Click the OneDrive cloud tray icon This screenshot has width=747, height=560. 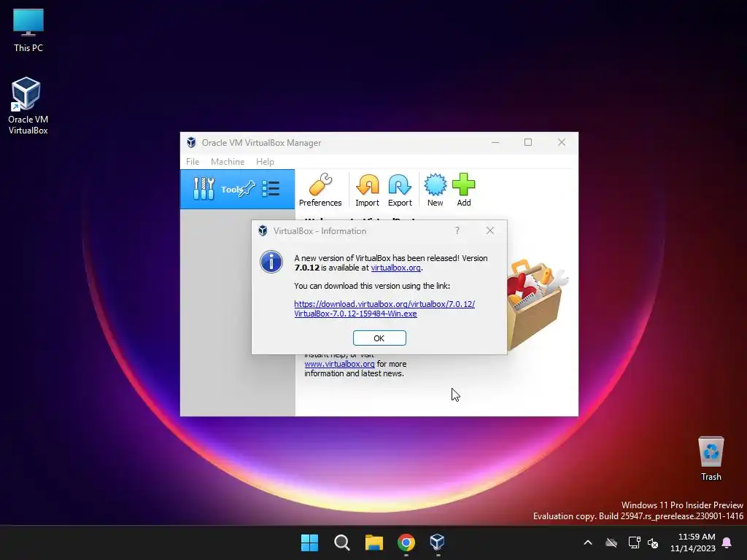click(611, 542)
